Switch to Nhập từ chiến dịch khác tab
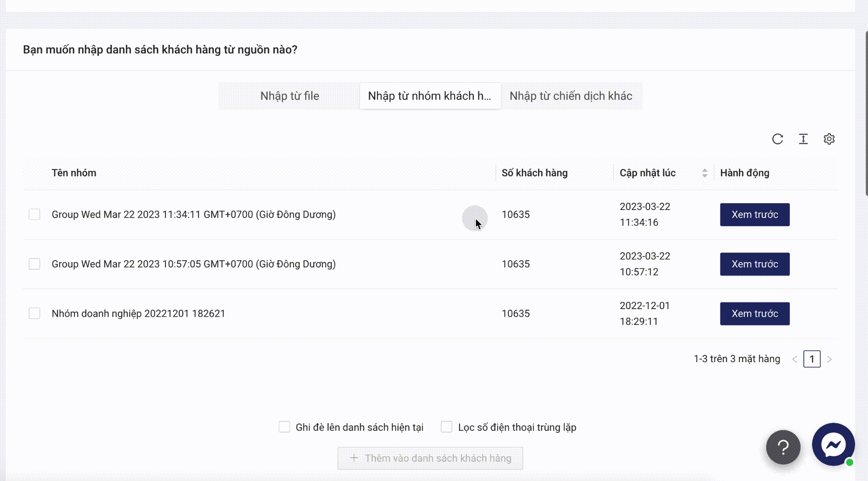The image size is (868, 481). 571,96
